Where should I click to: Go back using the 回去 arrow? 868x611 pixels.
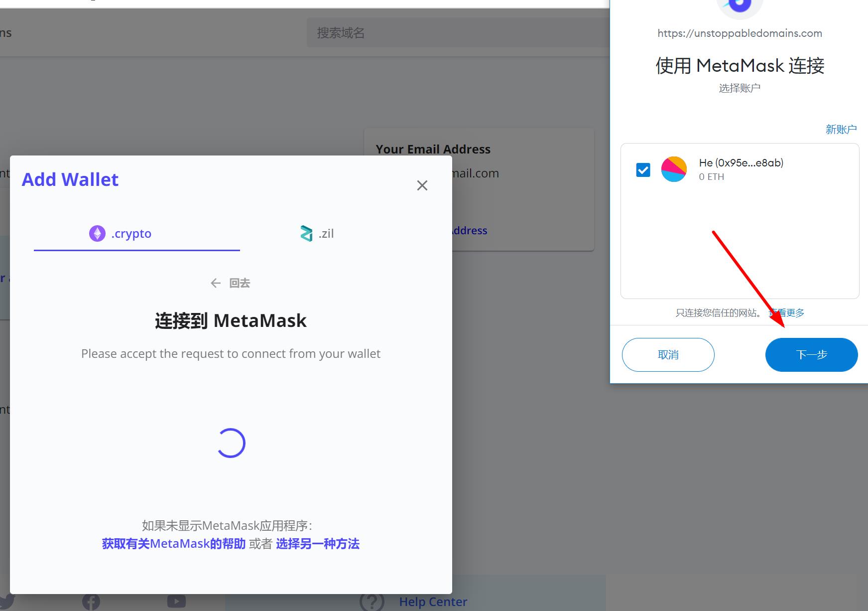click(x=216, y=283)
